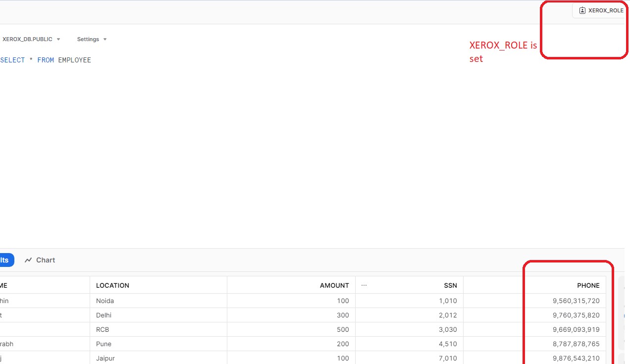Select the Results tab
Image resolution: width=630 pixels, height=364 pixels.
click(x=5, y=260)
